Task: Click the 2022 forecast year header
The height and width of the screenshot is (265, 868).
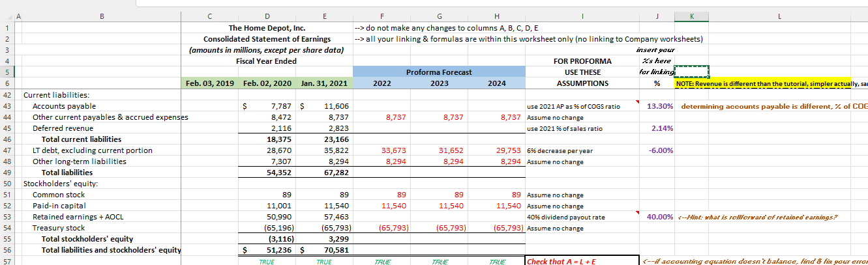Action: coord(382,83)
